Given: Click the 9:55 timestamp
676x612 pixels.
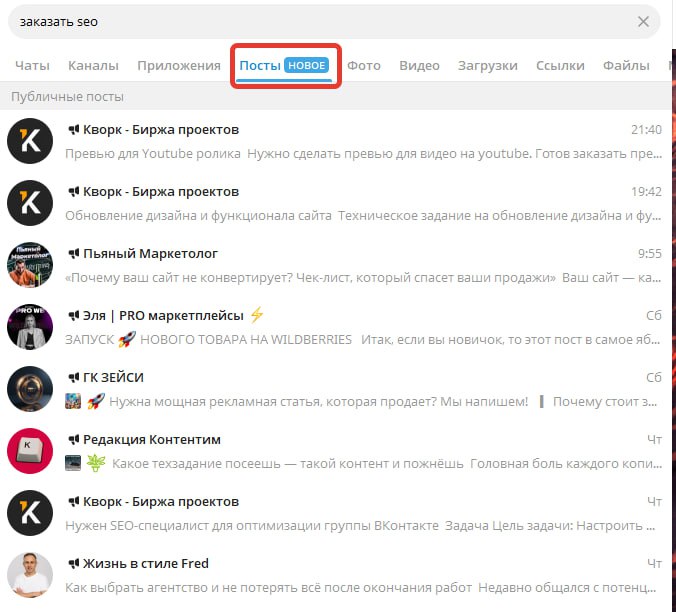Looking at the screenshot, I should [x=650, y=253].
